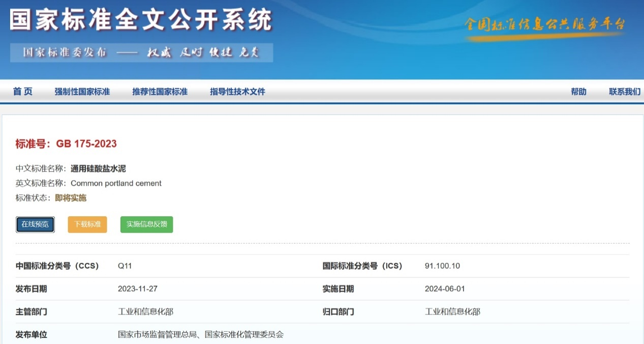Click the green 实施信息反馈 button
Image resolution: width=644 pixels, height=344 pixels.
[x=146, y=224]
